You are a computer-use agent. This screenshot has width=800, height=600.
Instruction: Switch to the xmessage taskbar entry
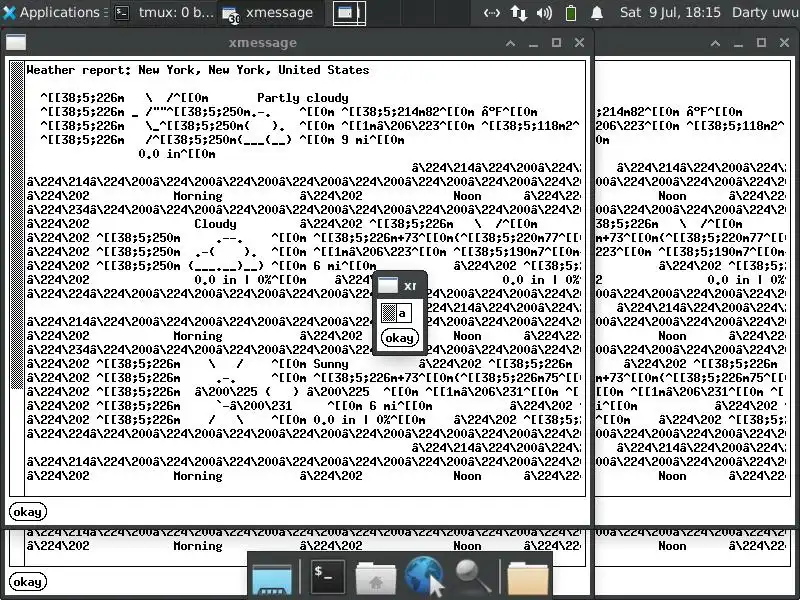[x=269, y=13]
